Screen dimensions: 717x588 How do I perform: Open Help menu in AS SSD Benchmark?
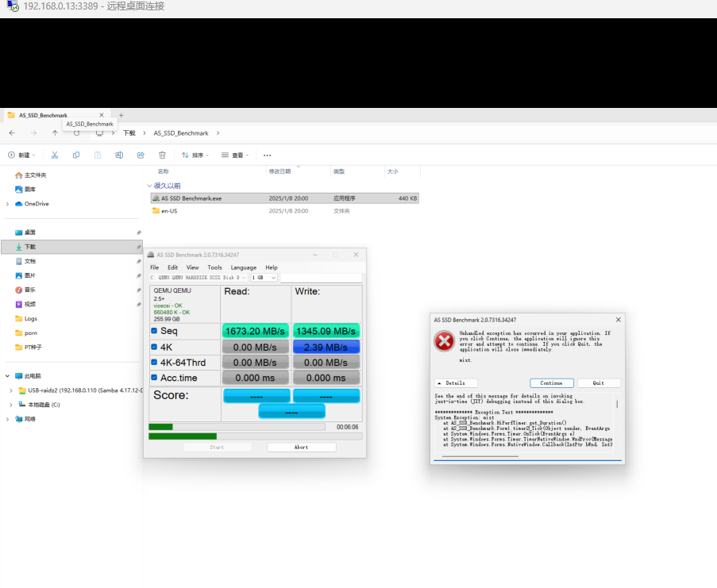(272, 267)
